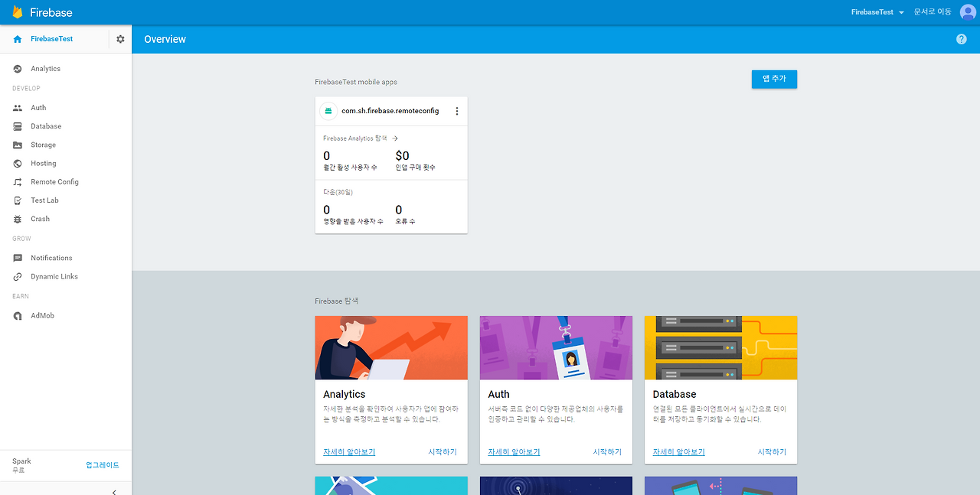Click the Database card illustration
980x495 pixels.
point(720,348)
